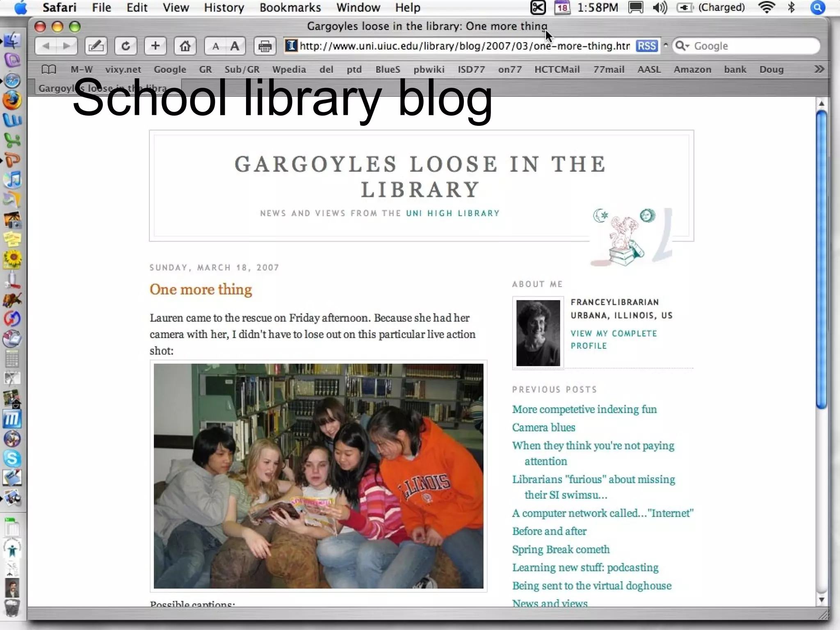Open the calendar date menu icon

(x=562, y=8)
